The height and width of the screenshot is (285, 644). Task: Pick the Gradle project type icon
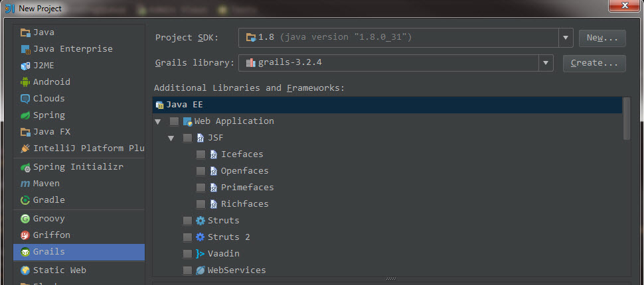(x=25, y=200)
